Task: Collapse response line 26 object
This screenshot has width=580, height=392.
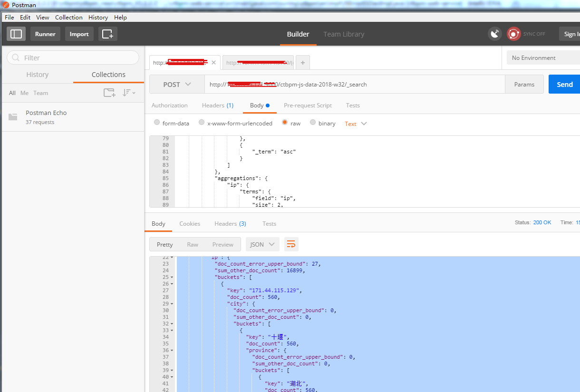Action: (x=172, y=284)
